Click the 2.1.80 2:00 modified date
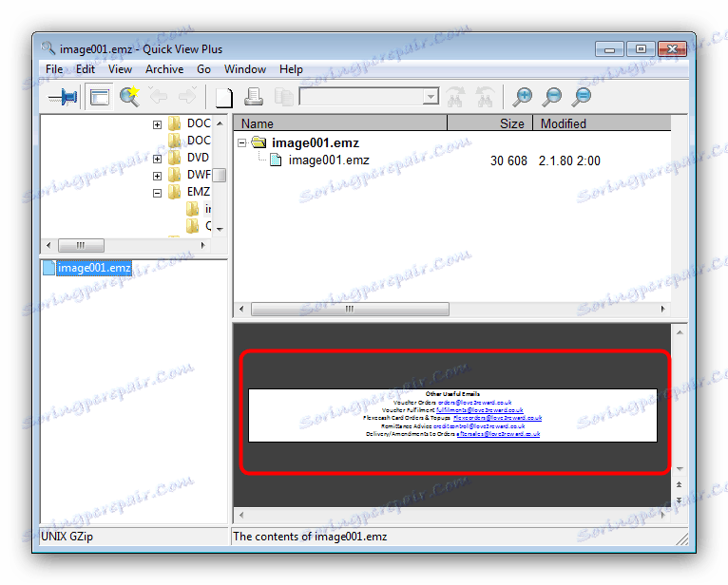Screen dimensions: 728x585 coord(569,161)
